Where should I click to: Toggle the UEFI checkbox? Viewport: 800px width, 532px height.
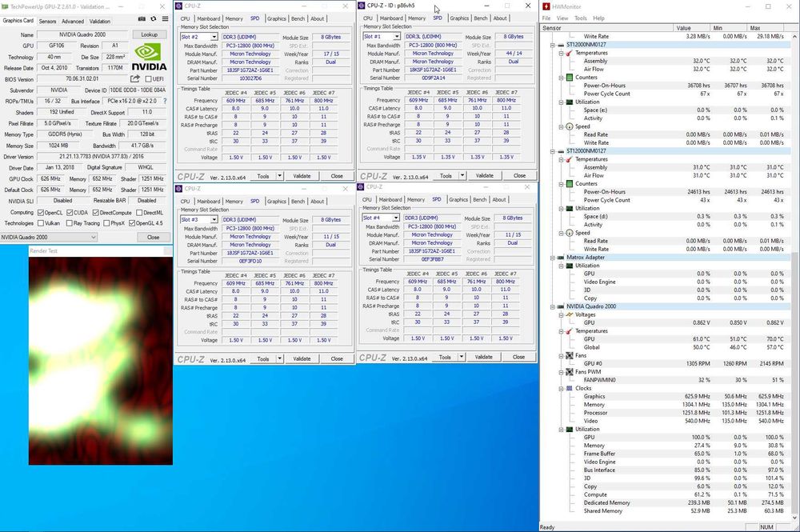[x=149, y=79]
